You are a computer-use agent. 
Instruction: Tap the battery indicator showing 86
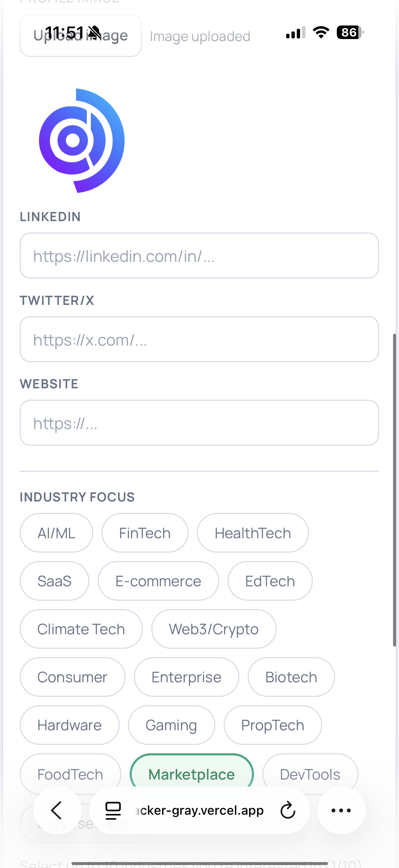pyautogui.click(x=350, y=32)
